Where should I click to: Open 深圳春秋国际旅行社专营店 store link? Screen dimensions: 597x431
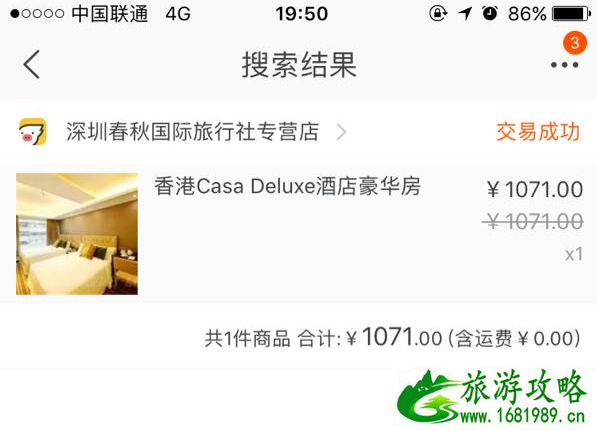(x=192, y=132)
